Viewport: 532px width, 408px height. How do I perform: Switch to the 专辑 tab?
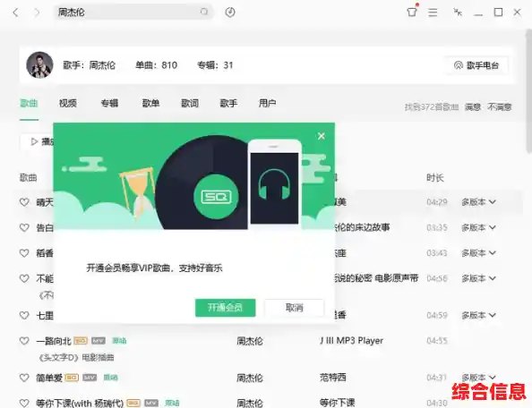[109, 103]
